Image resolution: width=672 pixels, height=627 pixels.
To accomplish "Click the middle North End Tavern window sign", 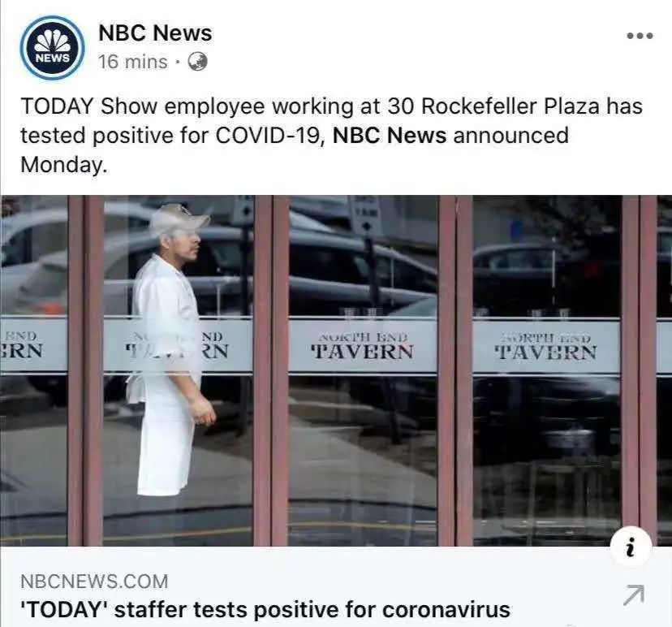I will pos(363,345).
